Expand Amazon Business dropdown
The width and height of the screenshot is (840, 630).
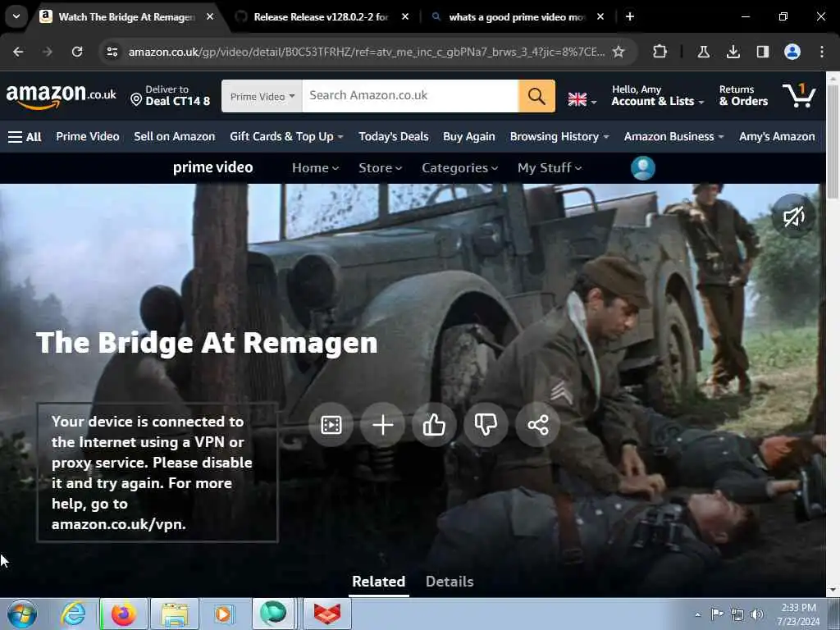[x=674, y=137]
